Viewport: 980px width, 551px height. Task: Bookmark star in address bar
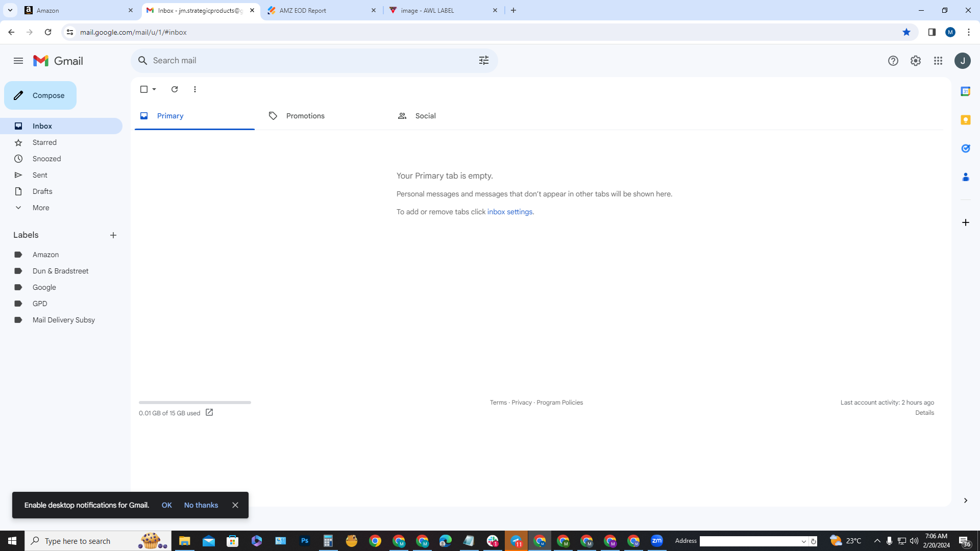tap(906, 32)
